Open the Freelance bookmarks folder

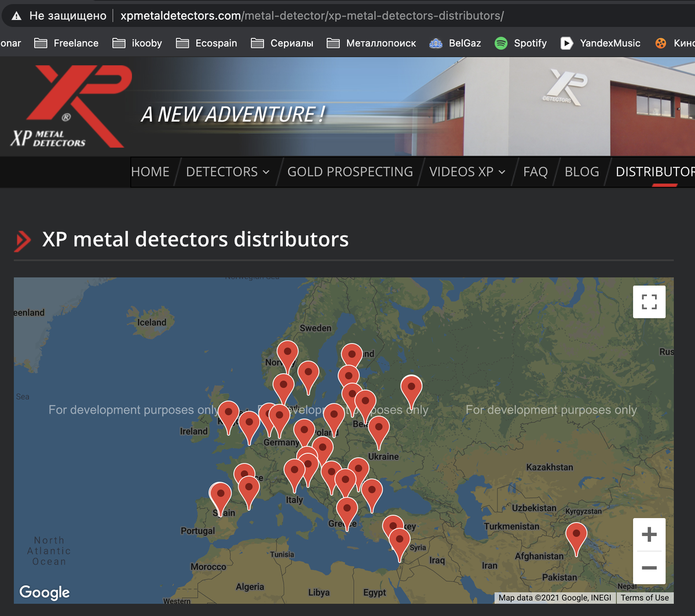coord(66,43)
